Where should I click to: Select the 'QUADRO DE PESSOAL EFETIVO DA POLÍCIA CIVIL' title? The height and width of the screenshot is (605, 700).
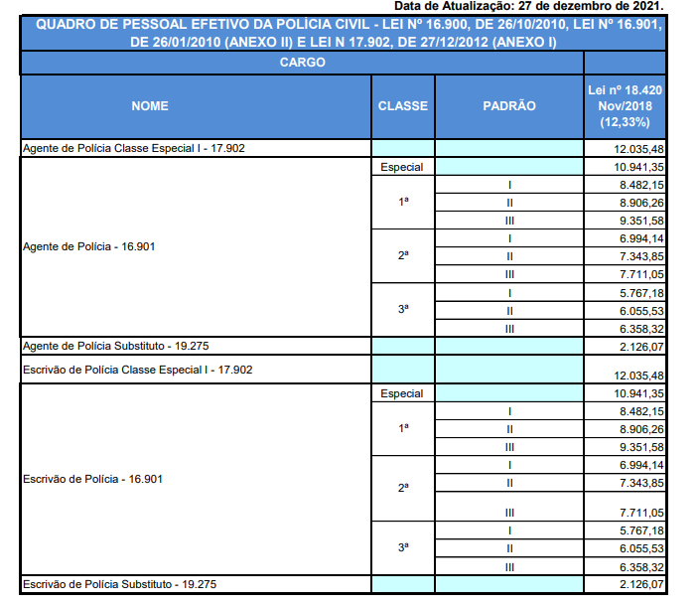click(344, 33)
